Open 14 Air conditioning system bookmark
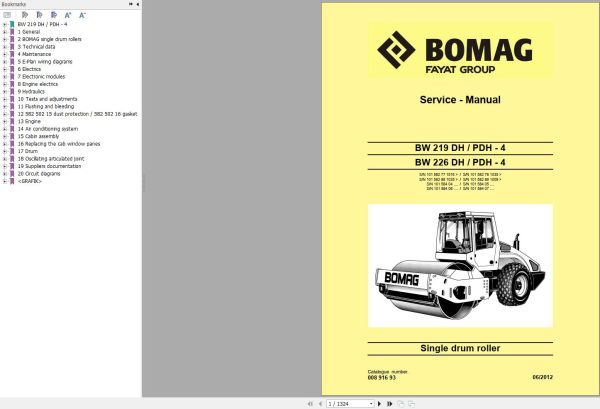This screenshot has height=409, width=600. [x=48, y=129]
